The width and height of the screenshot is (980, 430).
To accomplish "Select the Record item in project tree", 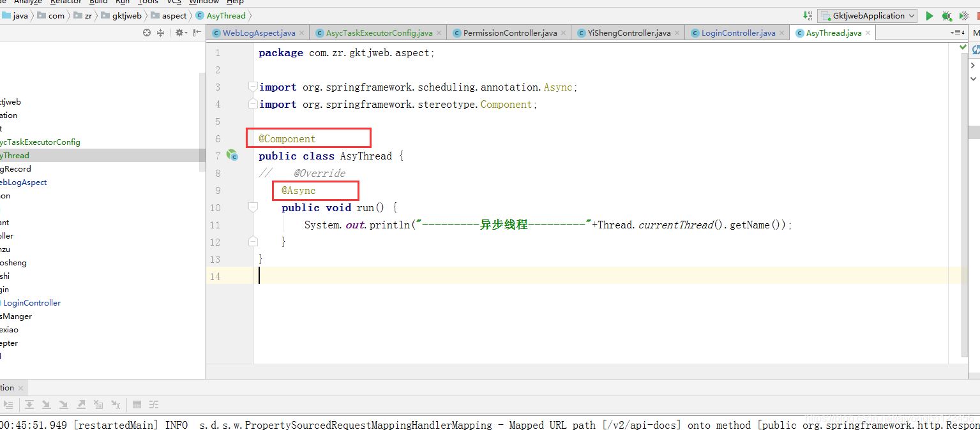I will [16, 169].
